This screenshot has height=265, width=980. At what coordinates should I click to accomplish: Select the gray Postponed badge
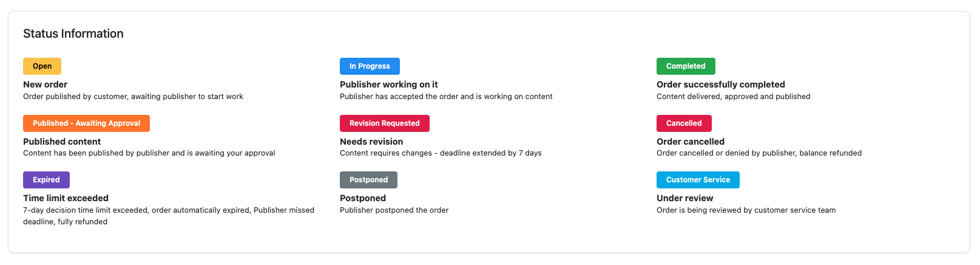368,180
